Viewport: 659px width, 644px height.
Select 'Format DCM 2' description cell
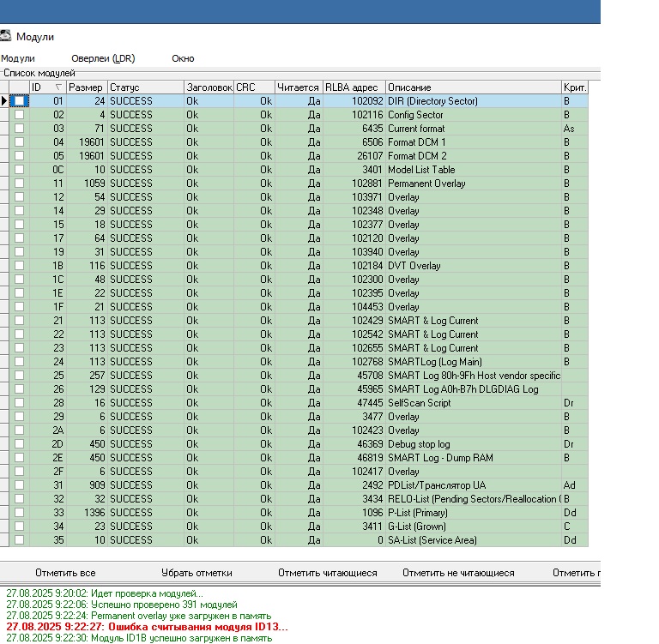point(474,156)
